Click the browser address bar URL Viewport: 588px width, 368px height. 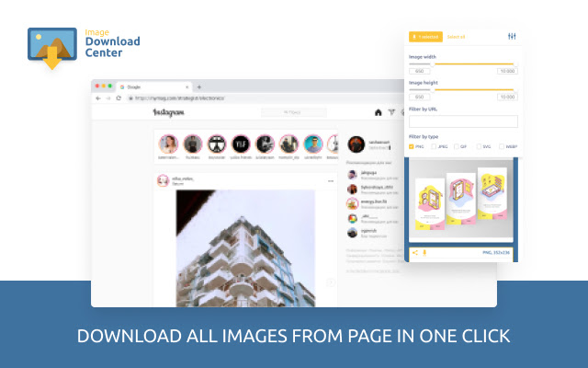(180, 98)
